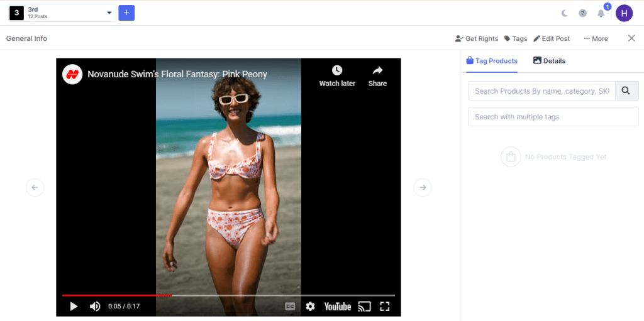The image size is (644, 321).
Task: Click Edit Post
Action: (x=552, y=38)
